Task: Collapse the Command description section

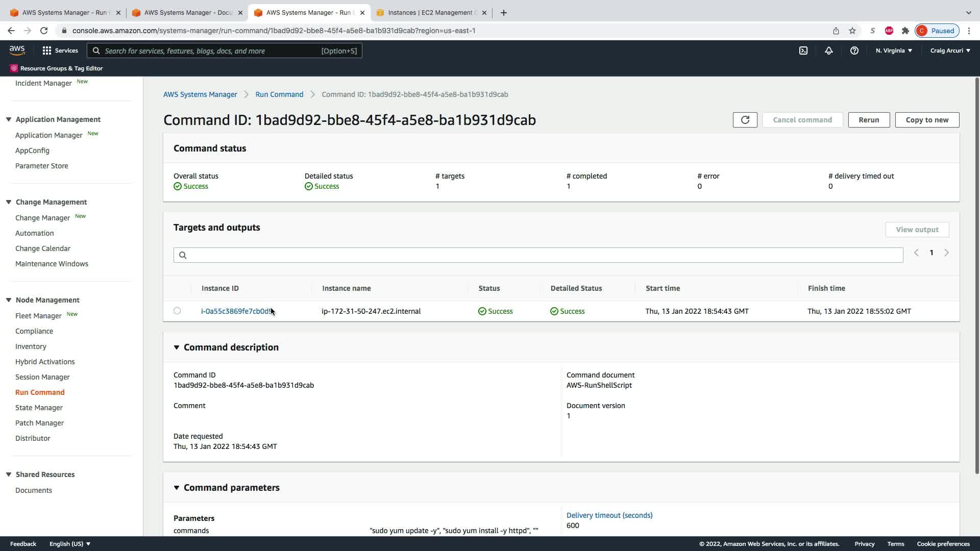Action: tap(177, 347)
